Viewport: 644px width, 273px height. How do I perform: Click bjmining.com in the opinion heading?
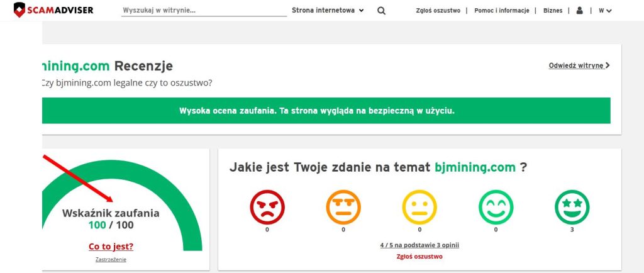pos(475,167)
